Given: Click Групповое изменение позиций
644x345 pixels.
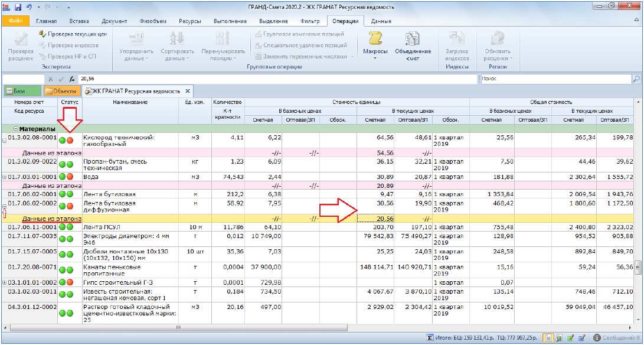Looking at the screenshot, I should pos(299,34).
